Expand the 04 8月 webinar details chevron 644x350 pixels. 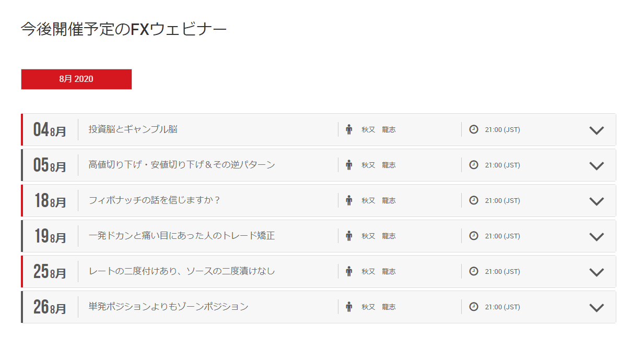(596, 130)
